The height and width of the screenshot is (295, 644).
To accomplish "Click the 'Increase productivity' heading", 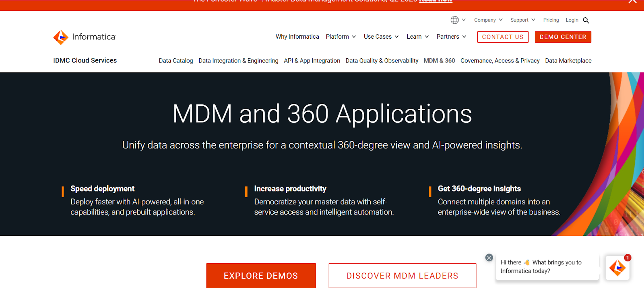I will [290, 189].
